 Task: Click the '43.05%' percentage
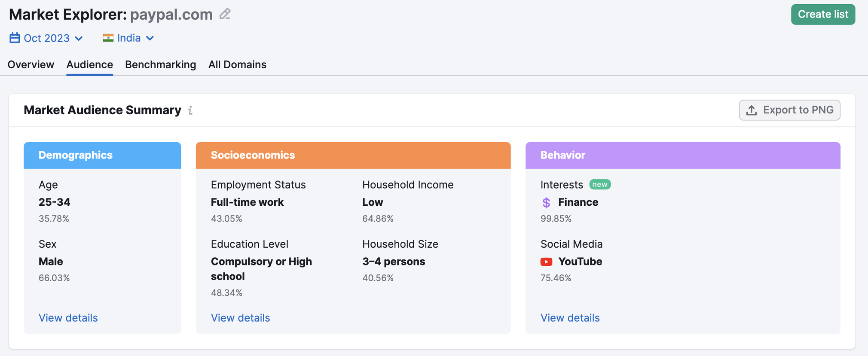tap(226, 219)
